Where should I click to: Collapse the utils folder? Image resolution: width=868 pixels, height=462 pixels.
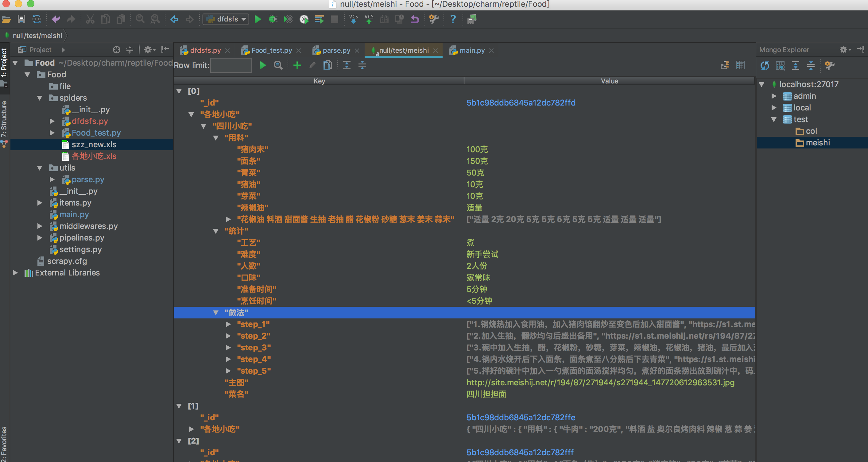pyautogui.click(x=40, y=168)
